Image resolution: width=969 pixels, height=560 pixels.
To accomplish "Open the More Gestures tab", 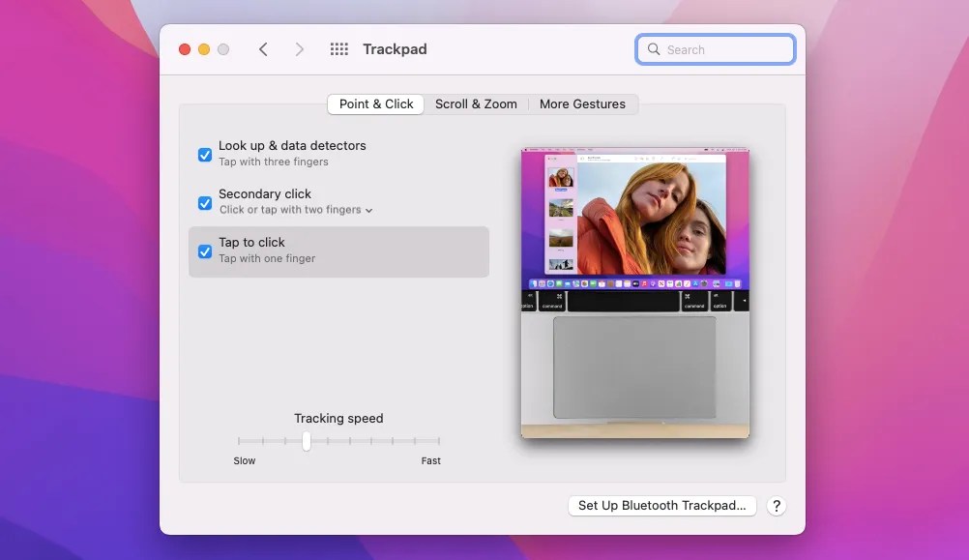I will click(583, 103).
